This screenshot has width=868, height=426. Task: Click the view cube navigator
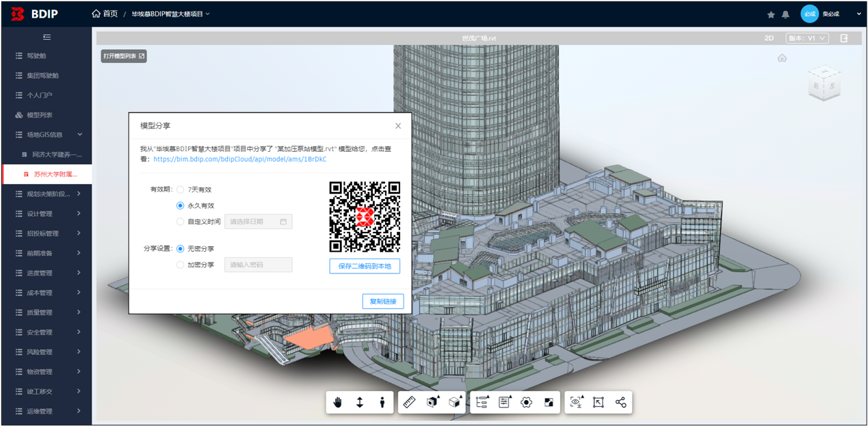point(824,83)
